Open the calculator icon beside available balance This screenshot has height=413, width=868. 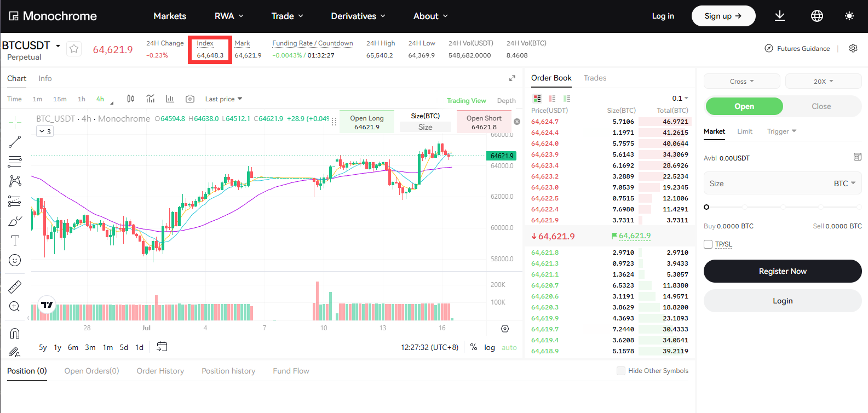click(x=858, y=157)
